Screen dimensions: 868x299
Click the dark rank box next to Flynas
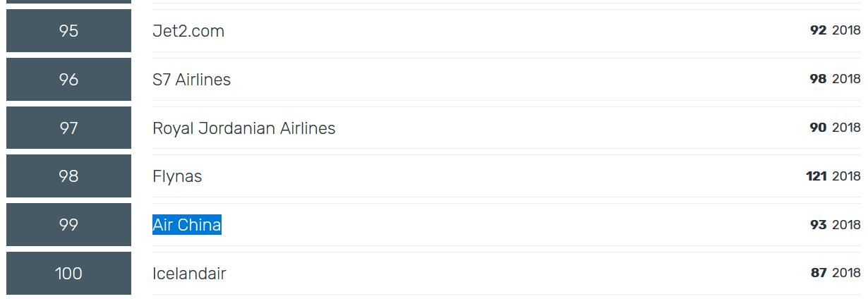coord(68,176)
